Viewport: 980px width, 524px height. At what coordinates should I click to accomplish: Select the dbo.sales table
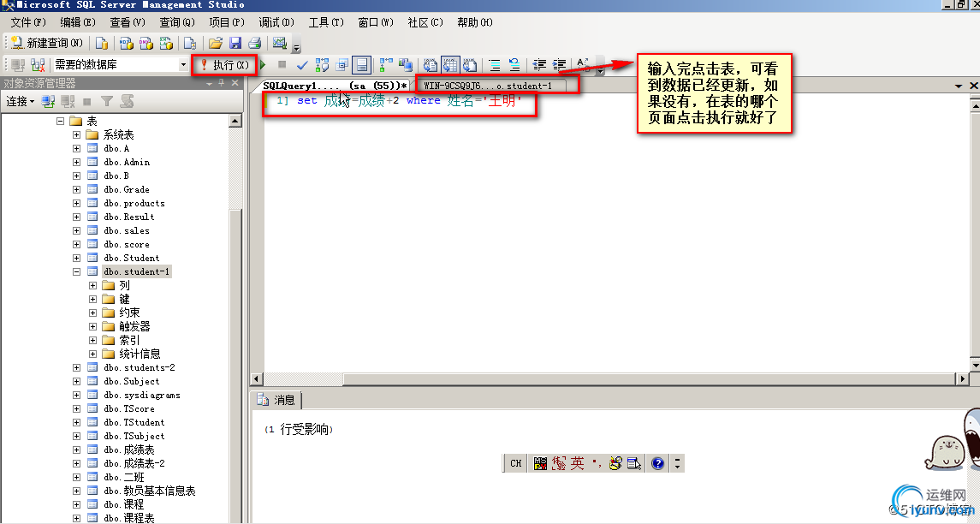coord(127,230)
